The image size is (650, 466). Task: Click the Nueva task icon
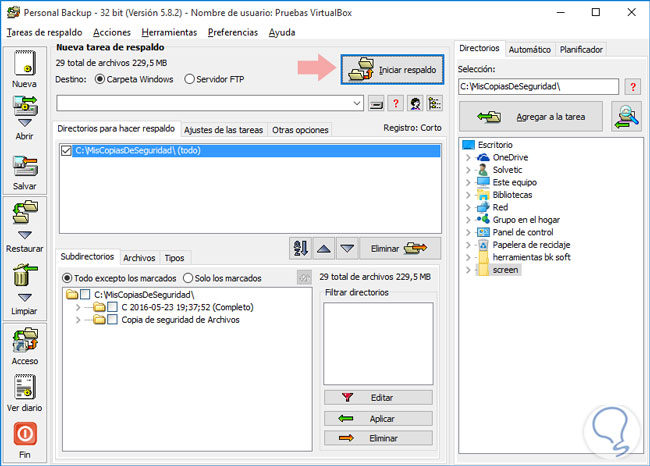point(24,63)
